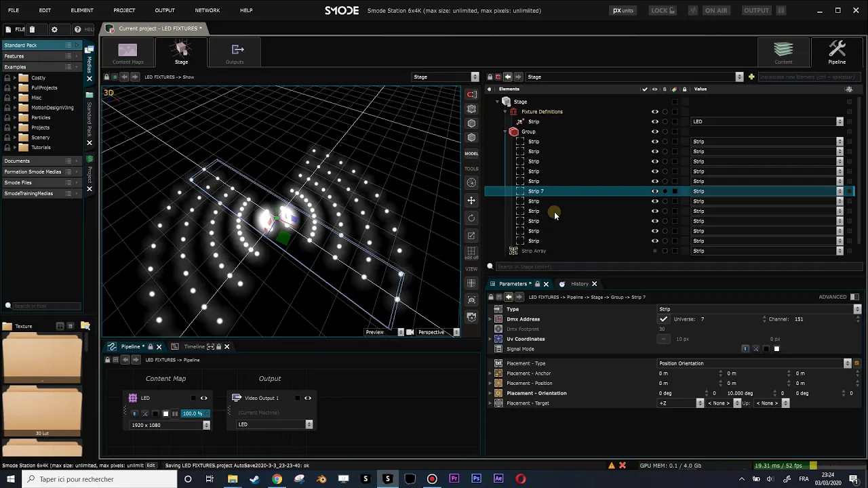Open the NETWORK menu
The image size is (868, 488).
point(208,10)
